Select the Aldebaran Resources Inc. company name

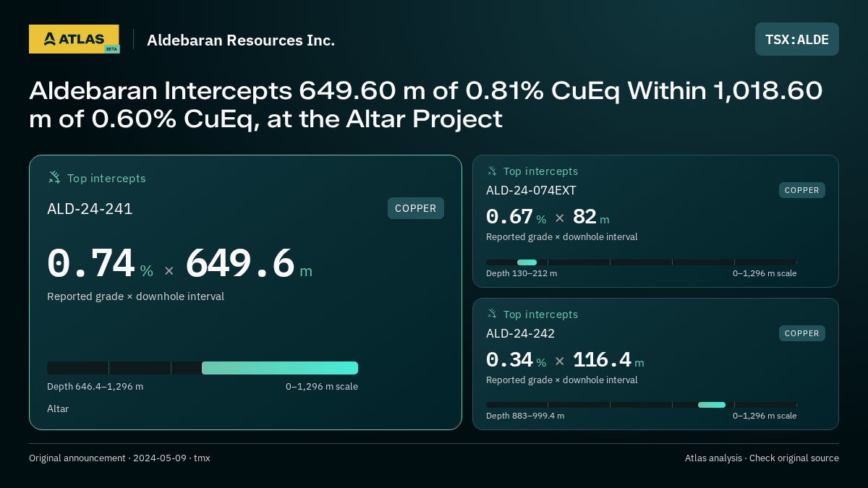click(241, 40)
